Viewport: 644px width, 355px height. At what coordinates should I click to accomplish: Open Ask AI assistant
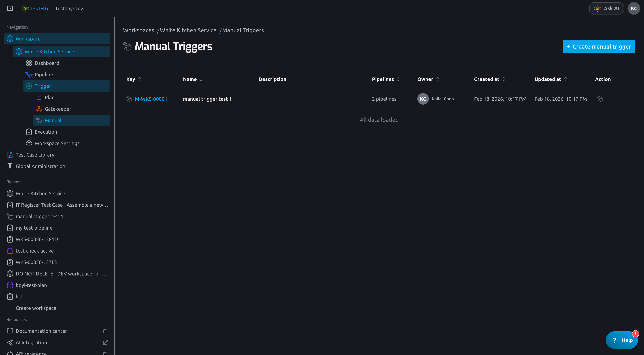click(x=606, y=9)
